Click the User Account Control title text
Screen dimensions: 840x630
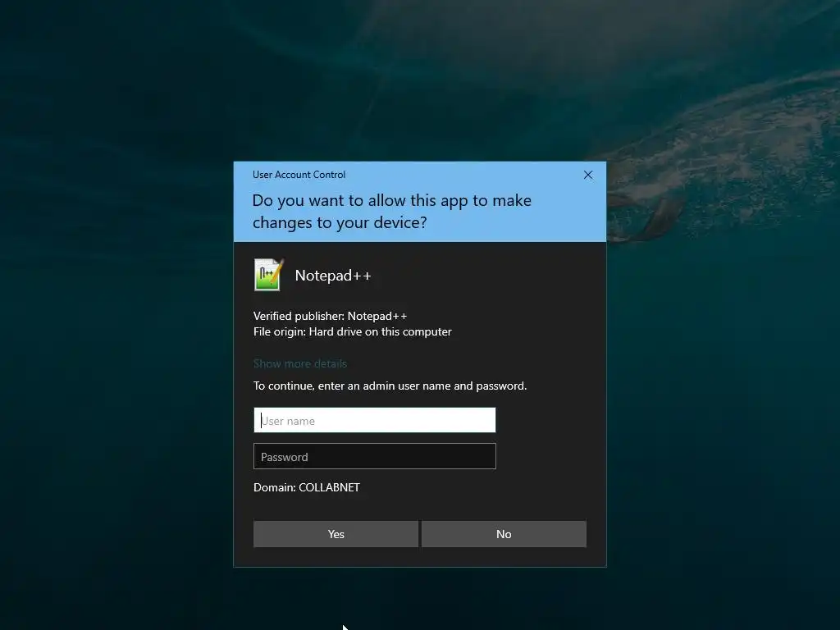(x=299, y=175)
